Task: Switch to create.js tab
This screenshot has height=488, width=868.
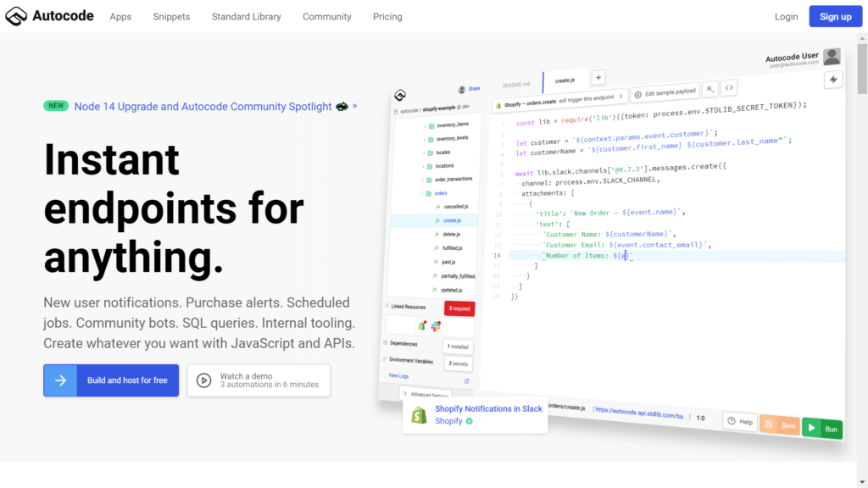Action: click(565, 80)
